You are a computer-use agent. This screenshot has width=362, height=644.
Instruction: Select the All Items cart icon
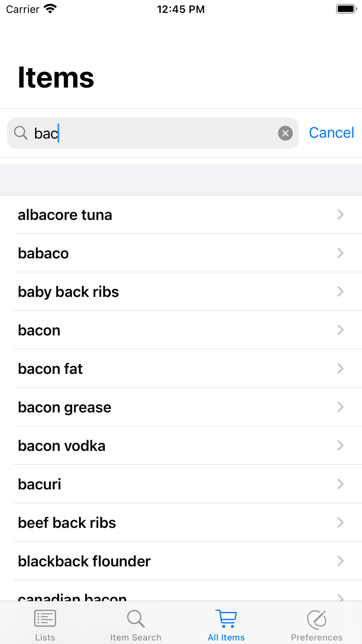coord(226,619)
